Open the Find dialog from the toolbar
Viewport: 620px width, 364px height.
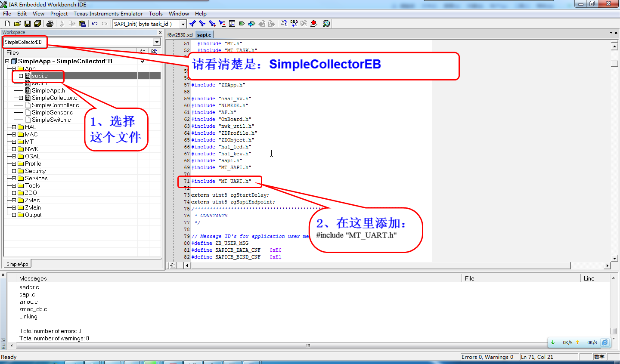(212, 24)
